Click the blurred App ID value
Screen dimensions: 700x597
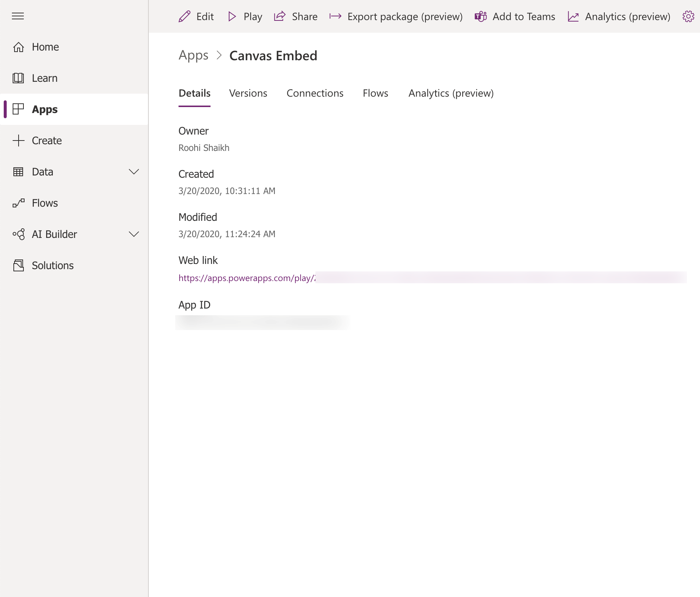tap(263, 322)
